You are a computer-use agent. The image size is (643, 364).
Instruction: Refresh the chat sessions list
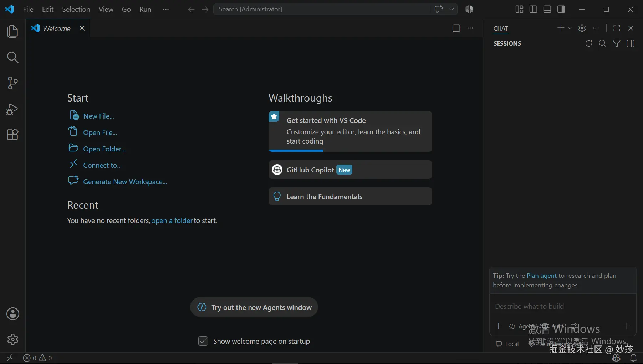[589, 43]
